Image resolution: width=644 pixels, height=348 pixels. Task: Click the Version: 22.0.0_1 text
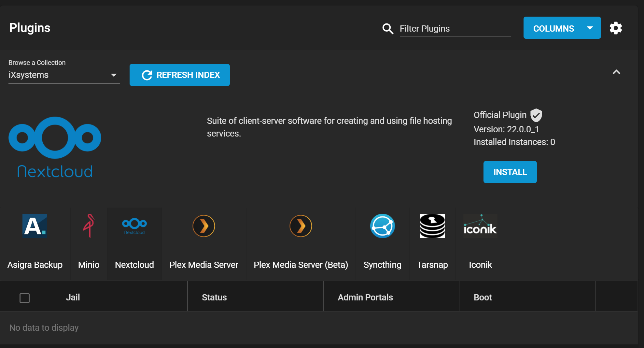[506, 129]
